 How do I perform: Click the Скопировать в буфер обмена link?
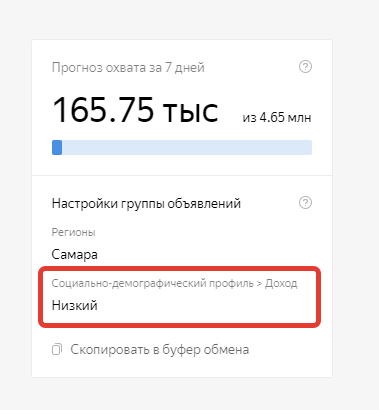[160, 350]
